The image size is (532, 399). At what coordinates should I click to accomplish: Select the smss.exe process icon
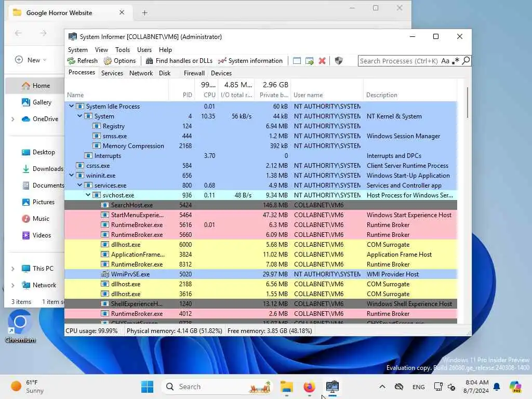coord(97,136)
